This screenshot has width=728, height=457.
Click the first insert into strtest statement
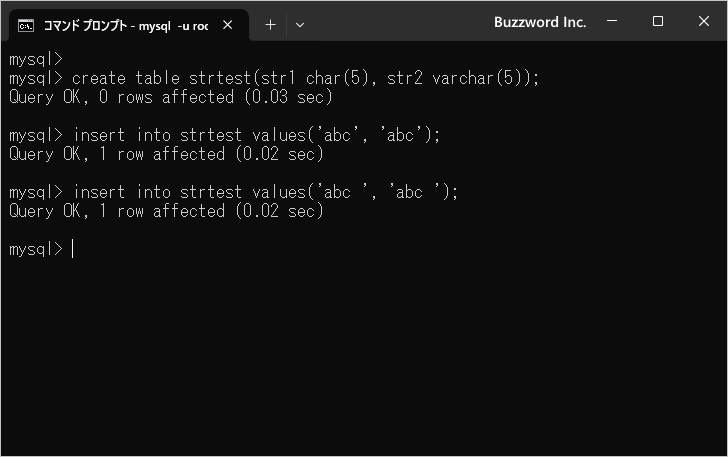225,135
